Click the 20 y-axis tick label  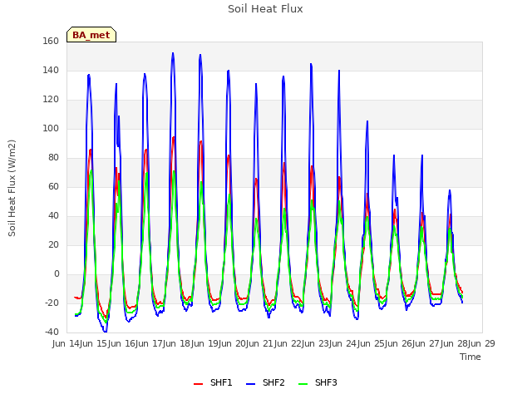(x=53, y=244)
